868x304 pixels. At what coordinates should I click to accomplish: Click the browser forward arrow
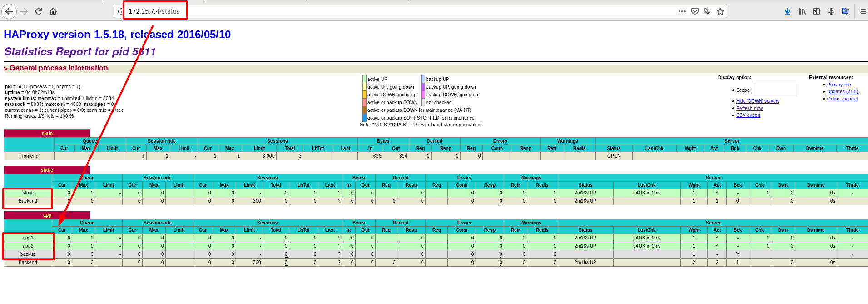coord(25,11)
